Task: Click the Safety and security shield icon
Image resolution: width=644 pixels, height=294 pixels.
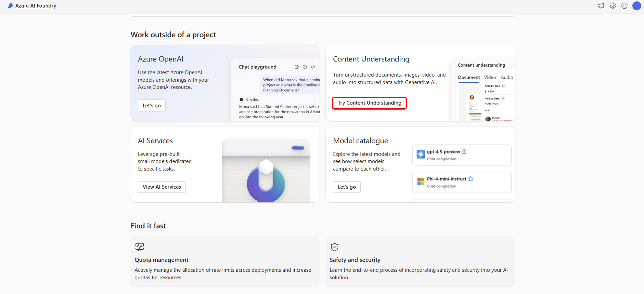Action: point(334,247)
